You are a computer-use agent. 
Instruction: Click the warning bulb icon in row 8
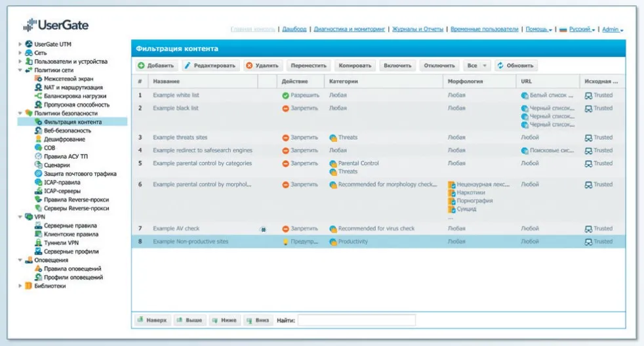pyautogui.click(x=285, y=242)
